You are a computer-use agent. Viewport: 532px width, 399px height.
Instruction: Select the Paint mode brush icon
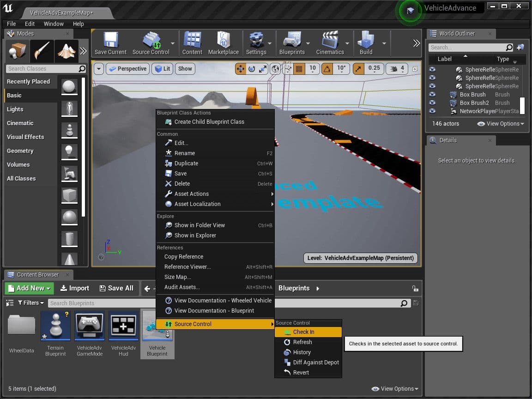coord(41,51)
